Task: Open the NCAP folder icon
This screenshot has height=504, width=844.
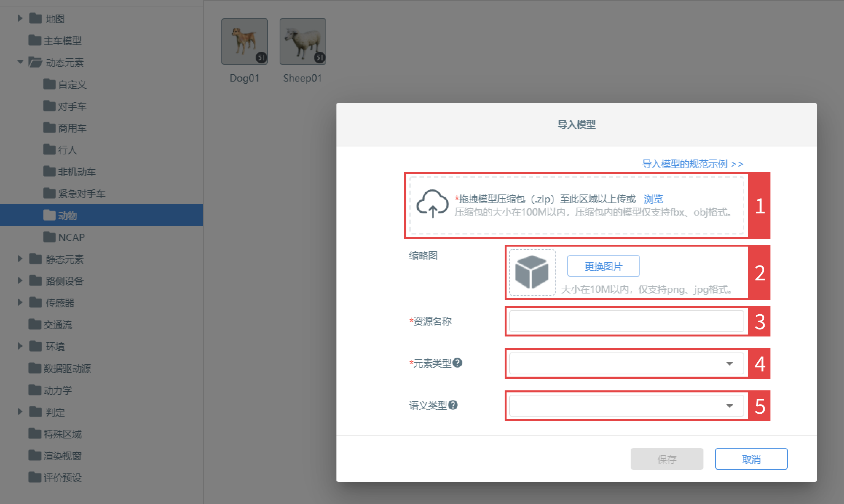Action: (49, 237)
